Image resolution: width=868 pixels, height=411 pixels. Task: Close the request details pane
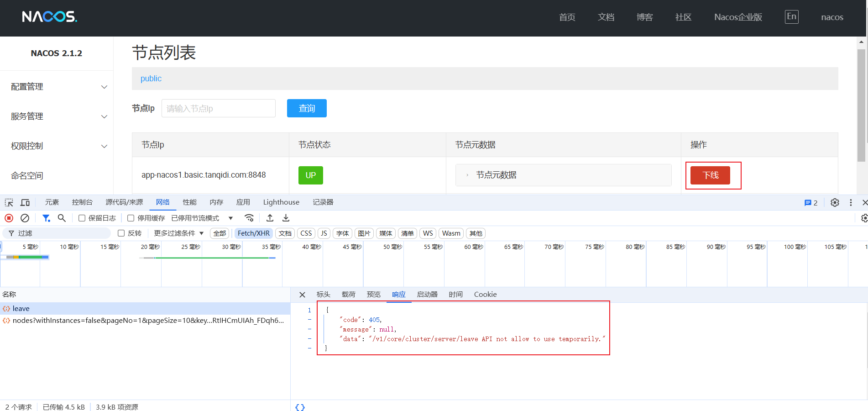pyautogui.click(x=302, y=295)
